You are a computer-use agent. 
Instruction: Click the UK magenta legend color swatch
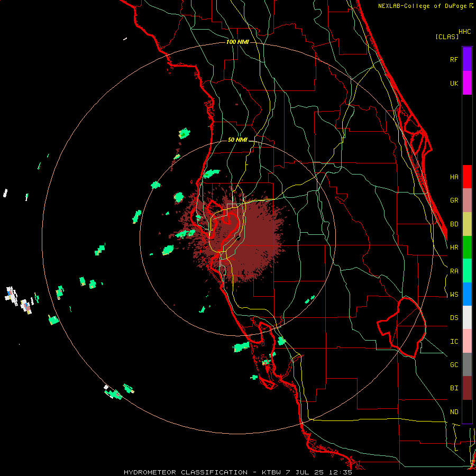tap(467, 83)
